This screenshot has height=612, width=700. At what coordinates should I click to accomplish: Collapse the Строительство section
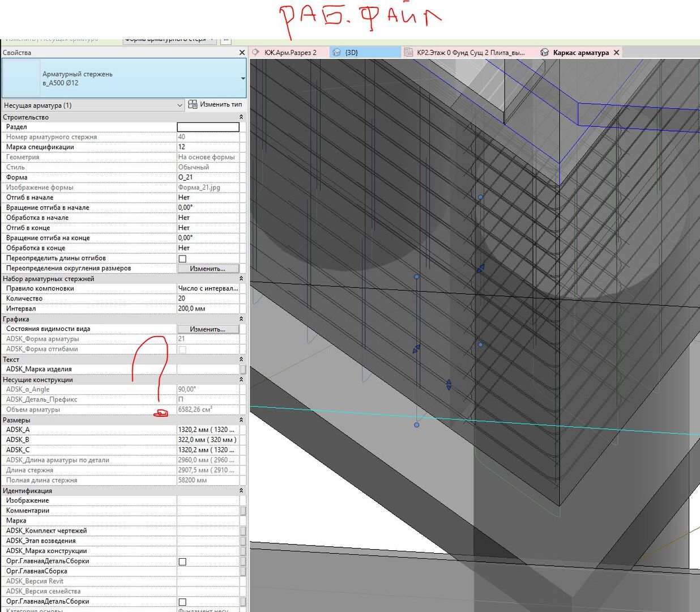pos(241,117)
